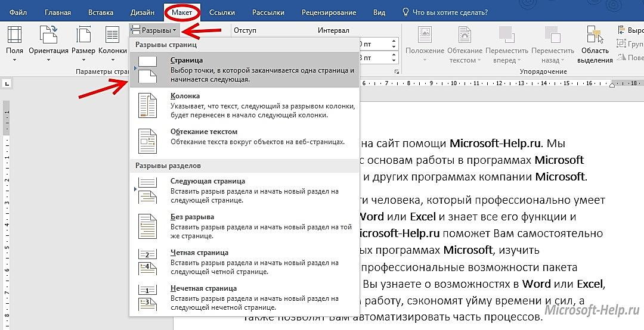Expand the Размер dropdown arrow
This screenshot has height=330, width=644.
83,60
